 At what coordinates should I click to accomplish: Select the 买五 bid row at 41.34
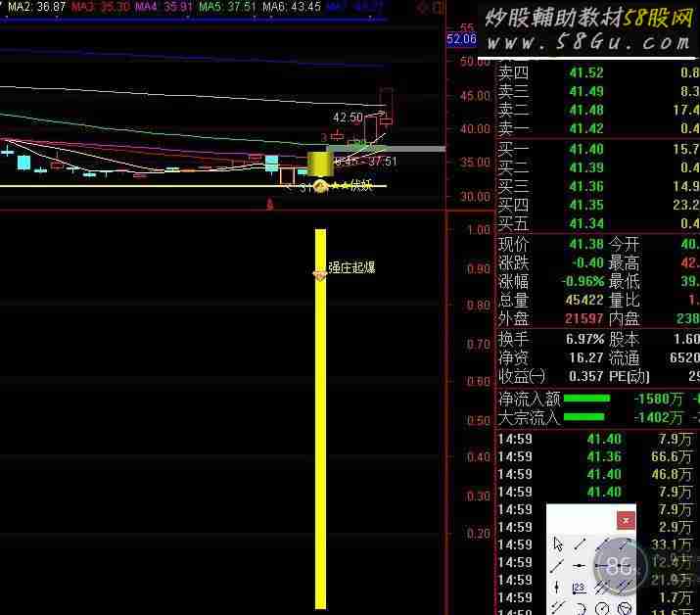tap(598, 223)
